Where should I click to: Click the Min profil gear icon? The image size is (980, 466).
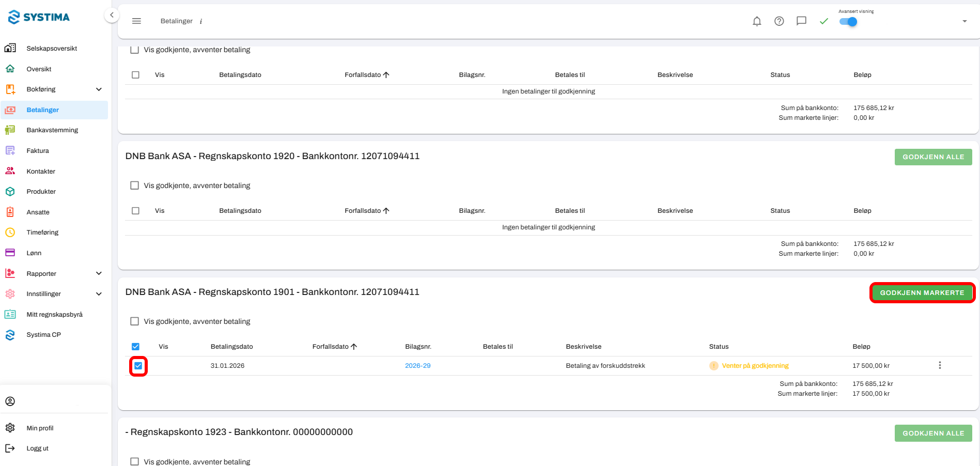(x=10, y=428)
